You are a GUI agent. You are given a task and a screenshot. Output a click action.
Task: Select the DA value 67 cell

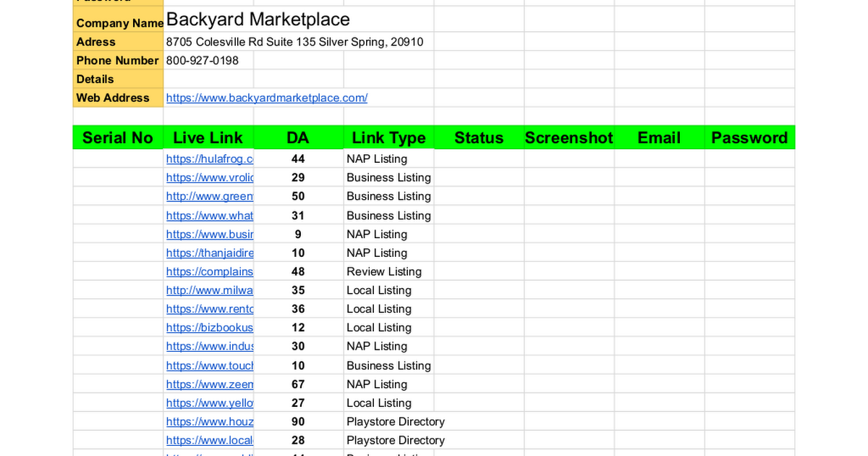(298, 384)
